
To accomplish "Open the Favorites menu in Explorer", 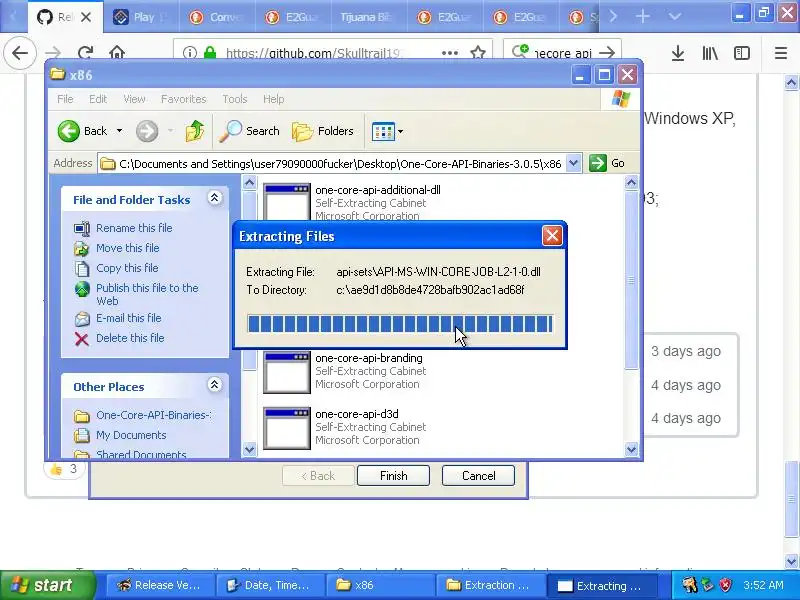I will (184, 99).
